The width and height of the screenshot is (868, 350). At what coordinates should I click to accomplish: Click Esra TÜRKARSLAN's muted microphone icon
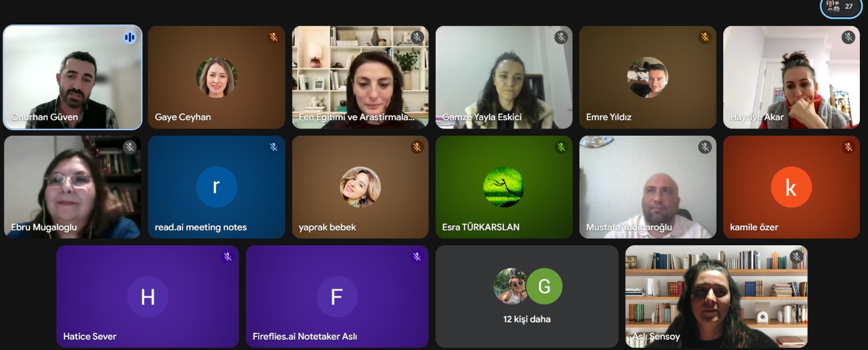(x=561, y=147)
